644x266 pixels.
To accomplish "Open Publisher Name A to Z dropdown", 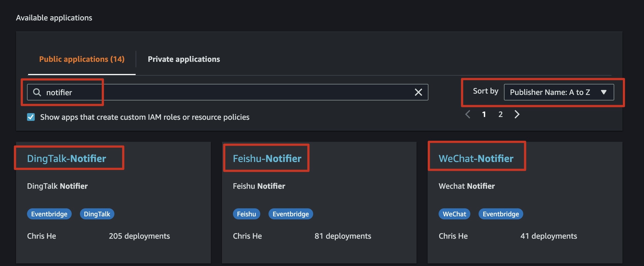I will coord(559,92).
